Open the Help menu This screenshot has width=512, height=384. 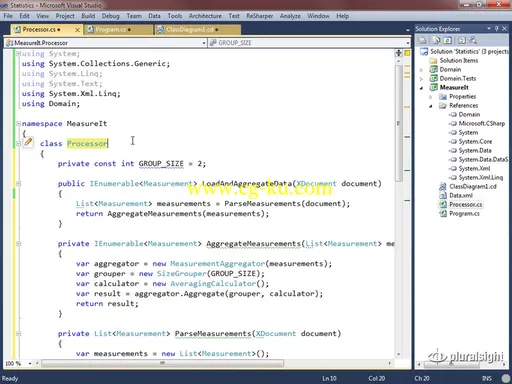(342, 16)
